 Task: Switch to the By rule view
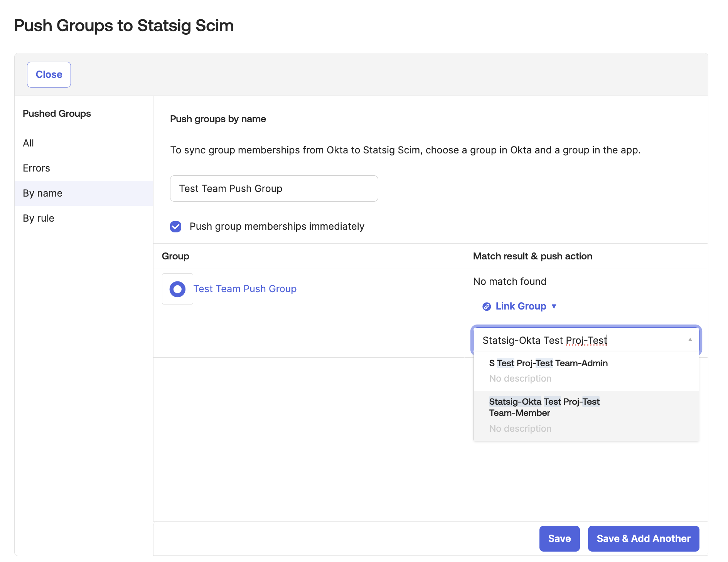pyautogui.click(x=39, y=218)
